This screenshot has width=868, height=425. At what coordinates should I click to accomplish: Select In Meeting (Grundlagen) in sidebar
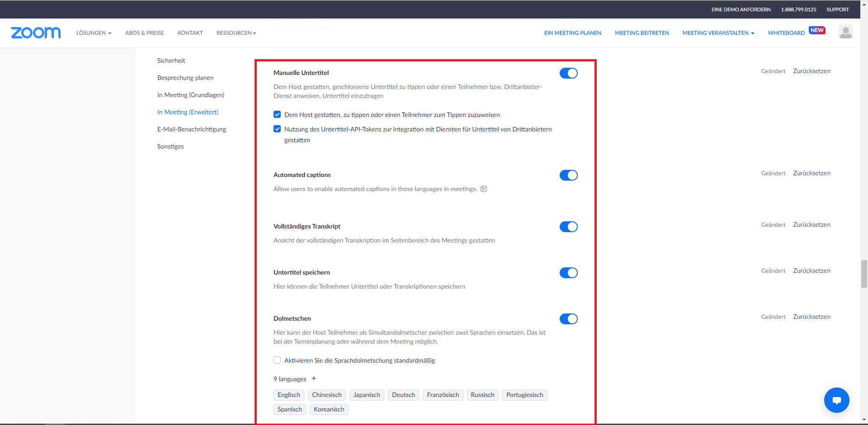point(191,95)
